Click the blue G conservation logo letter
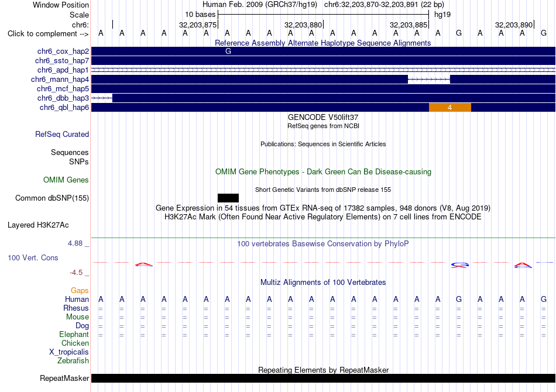This screenshot has height=392, width=556. tap(460, 264)
